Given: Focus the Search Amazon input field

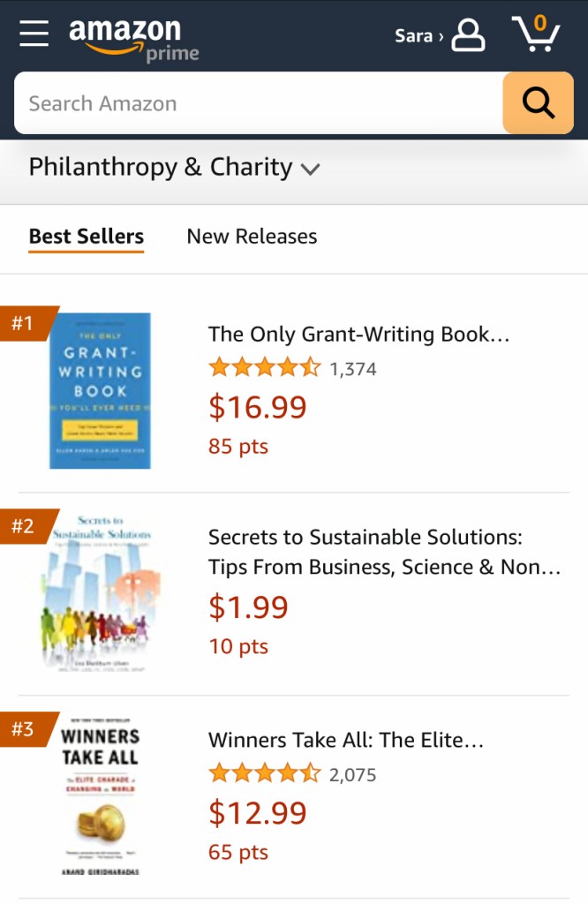Looking at the screenshot, I should coord(256,103).
